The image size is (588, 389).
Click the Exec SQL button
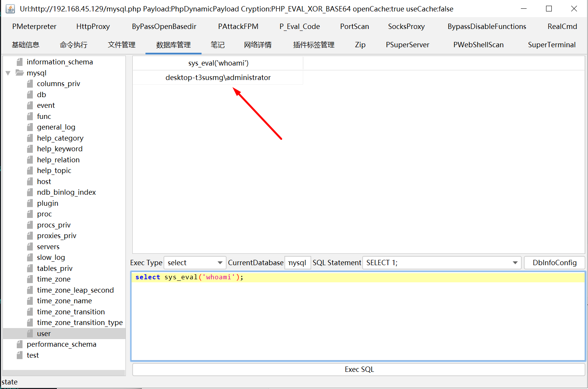pyautogui.click(x=359, y=369)
